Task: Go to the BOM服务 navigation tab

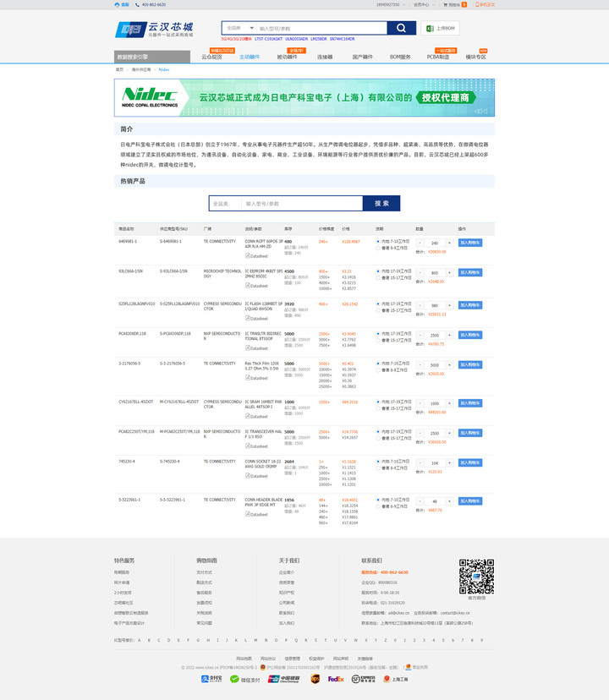Action: (400, 57)
